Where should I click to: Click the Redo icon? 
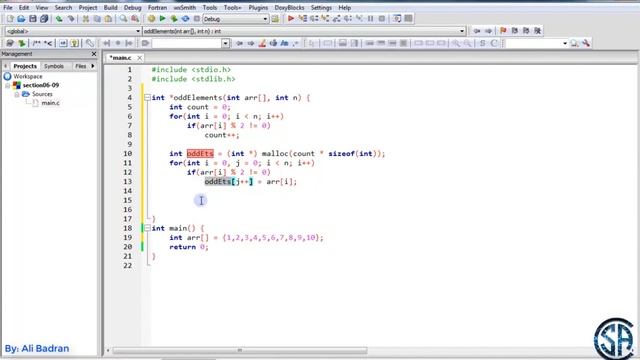coord(71,19)
